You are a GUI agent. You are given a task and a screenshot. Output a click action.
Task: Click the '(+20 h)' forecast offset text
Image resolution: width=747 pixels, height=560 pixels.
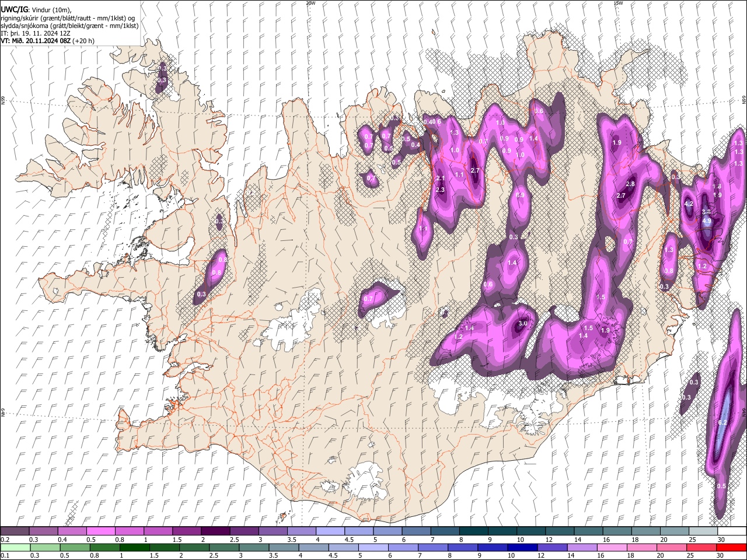coord(84,41)
